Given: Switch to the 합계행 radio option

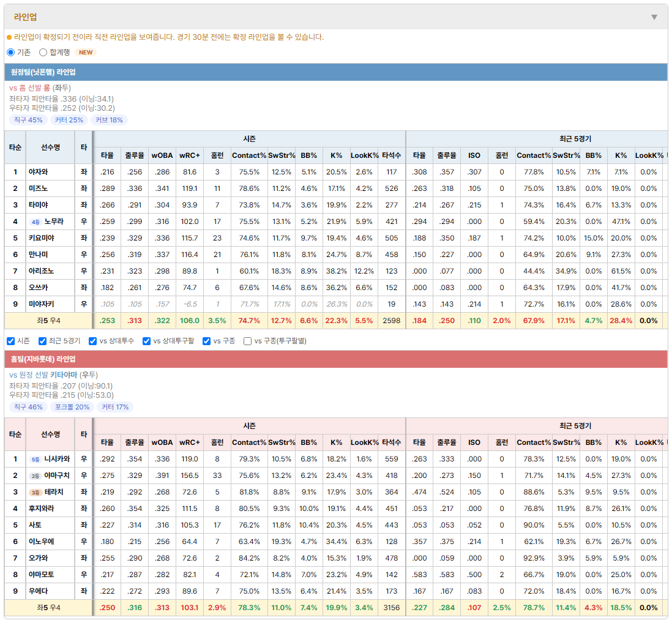Looking at the screenshot, I should (43, 52).
